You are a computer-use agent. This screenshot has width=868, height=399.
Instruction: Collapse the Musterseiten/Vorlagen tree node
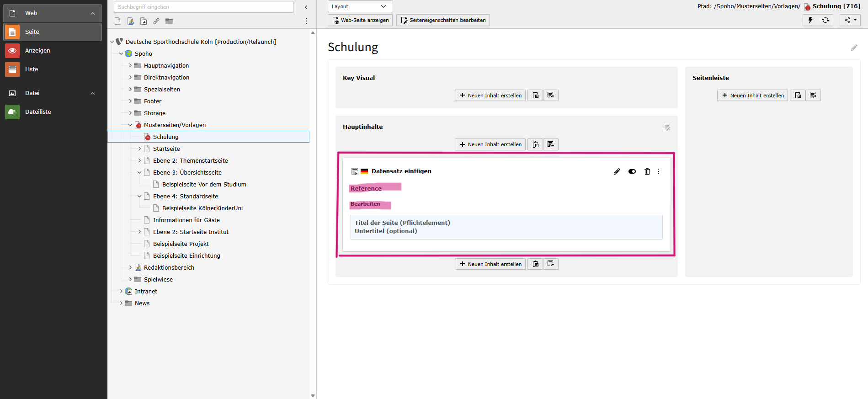pyautogui.click(x=130, y=125)
